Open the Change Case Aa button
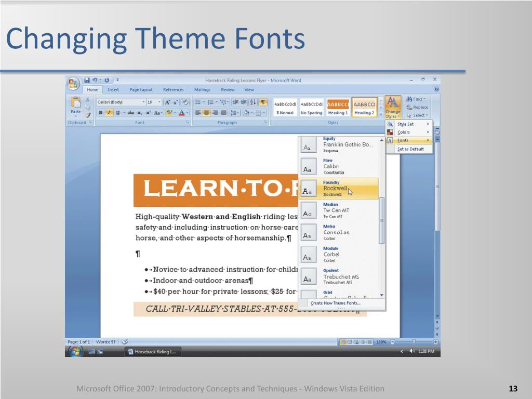The width and height of the screenshot is (532, 399). [158, 113]
